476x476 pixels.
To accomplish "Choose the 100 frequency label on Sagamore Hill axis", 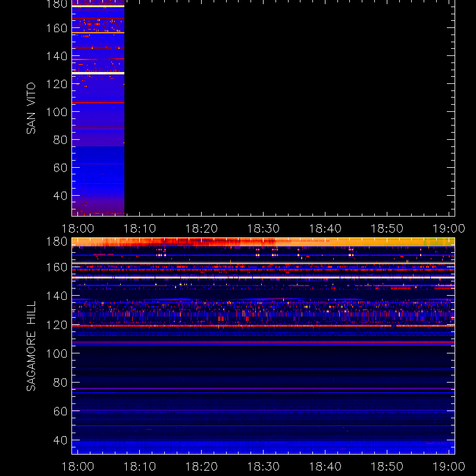I will pos(57,353).
